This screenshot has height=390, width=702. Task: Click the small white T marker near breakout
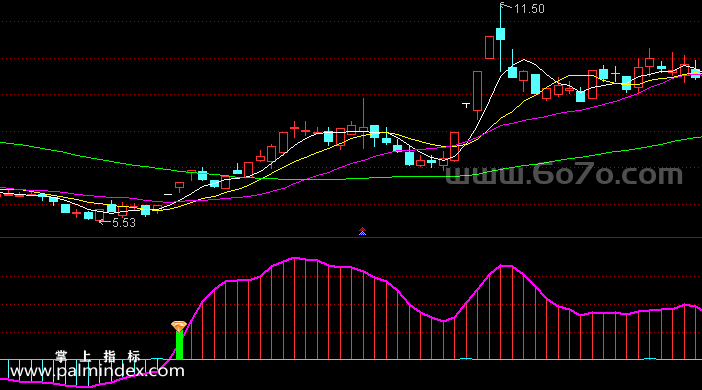[x=466, y=105]
